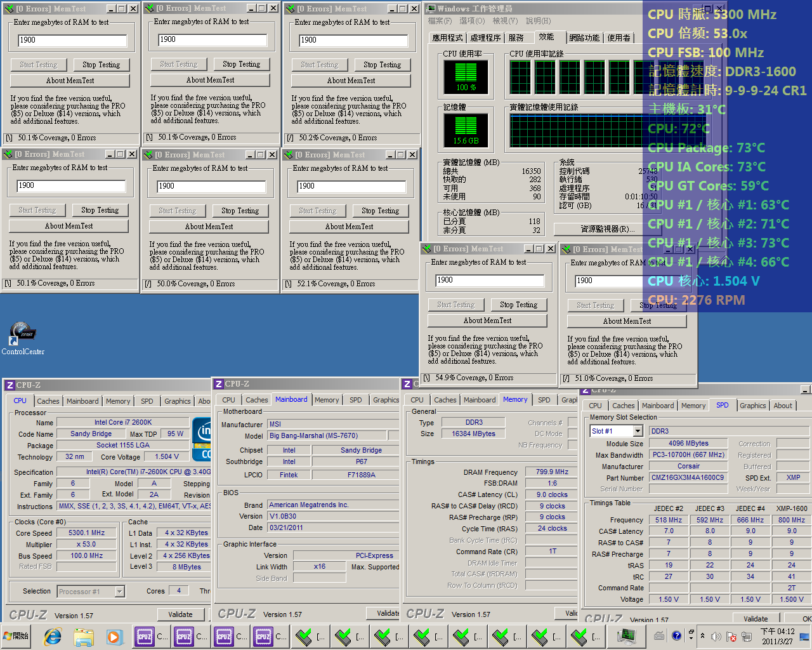Open the volume speaker tray icon
The width and height of the screenshot is (812, 650).
coord(716,636)
